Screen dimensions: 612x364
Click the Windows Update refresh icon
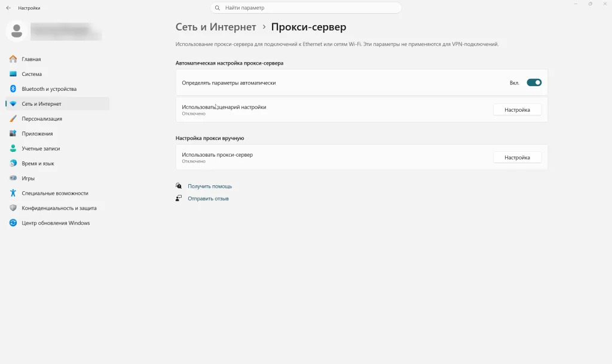point(13,223)
